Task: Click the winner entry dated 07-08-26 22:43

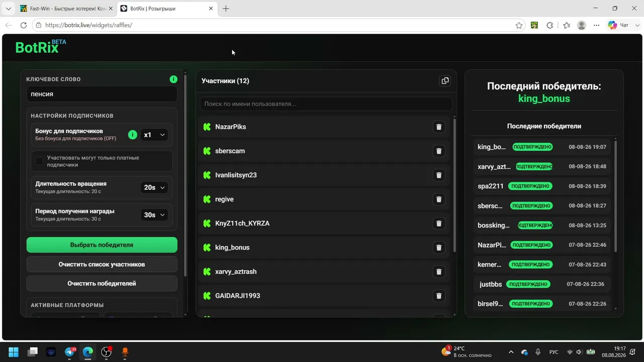Action: pos(541,264)
